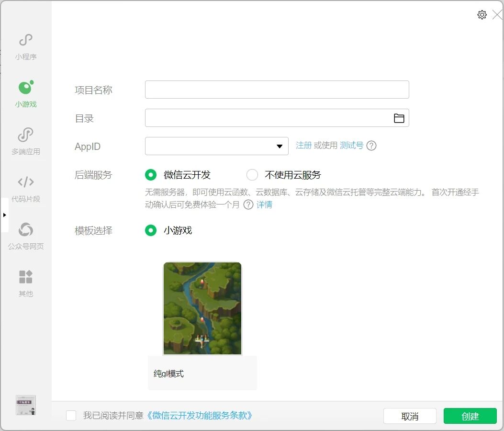Click the 目录 path input field

tap(277, 118)
